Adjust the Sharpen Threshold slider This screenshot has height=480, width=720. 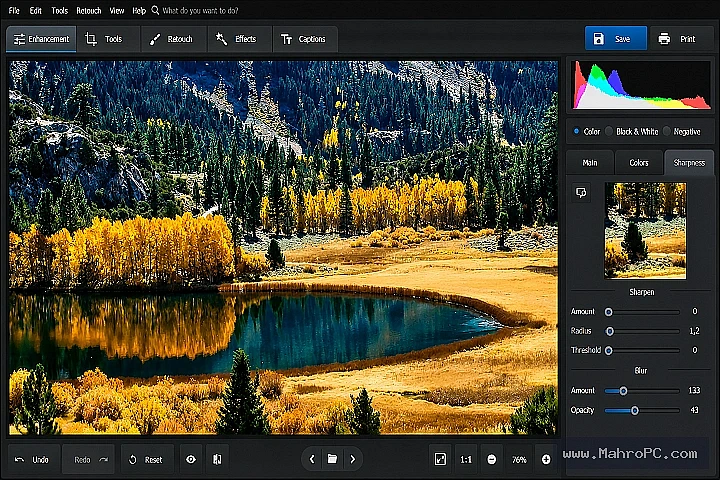tap(643, 350)
